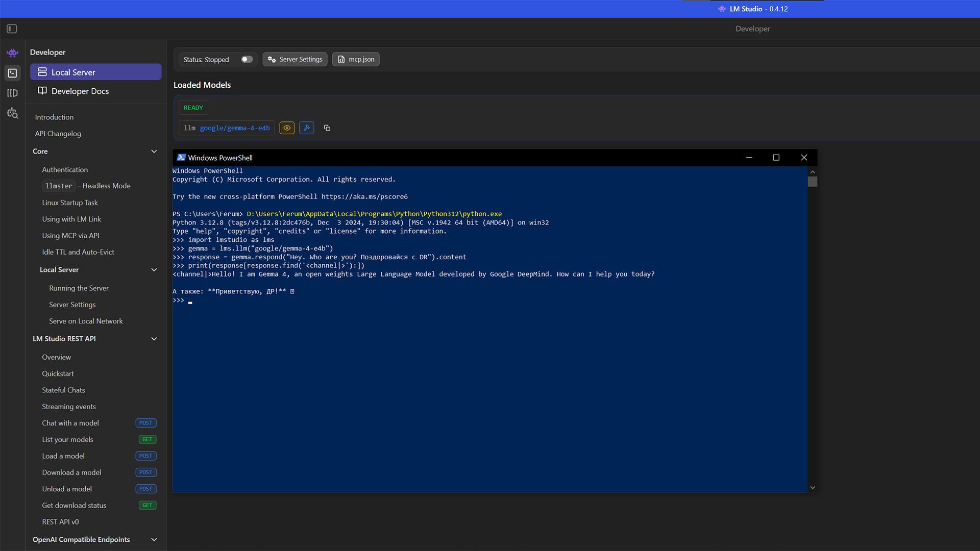Click the PowerShell icon in terminal titlebar
The height and width of the screenshot is (551, 980).
(x=181, y=158)
